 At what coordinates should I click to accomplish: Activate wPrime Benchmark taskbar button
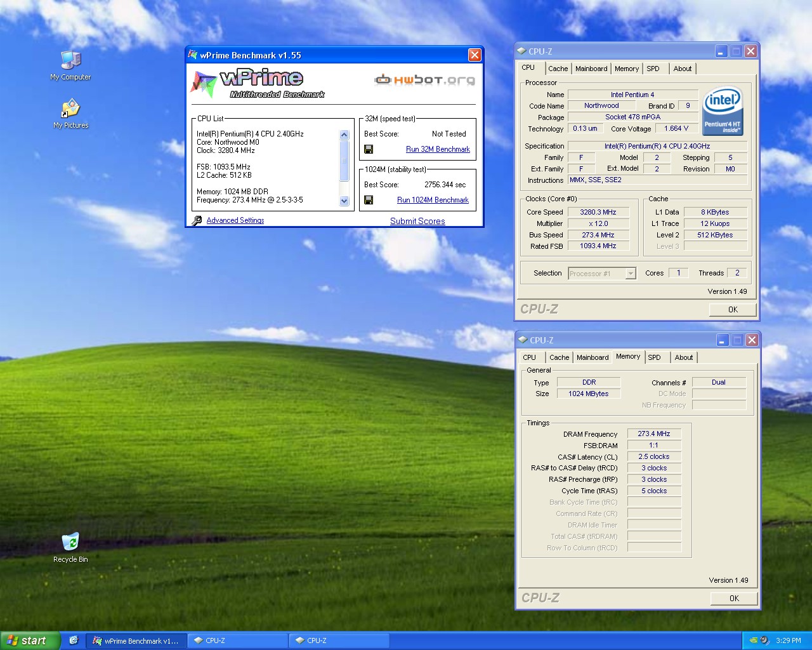136,640
